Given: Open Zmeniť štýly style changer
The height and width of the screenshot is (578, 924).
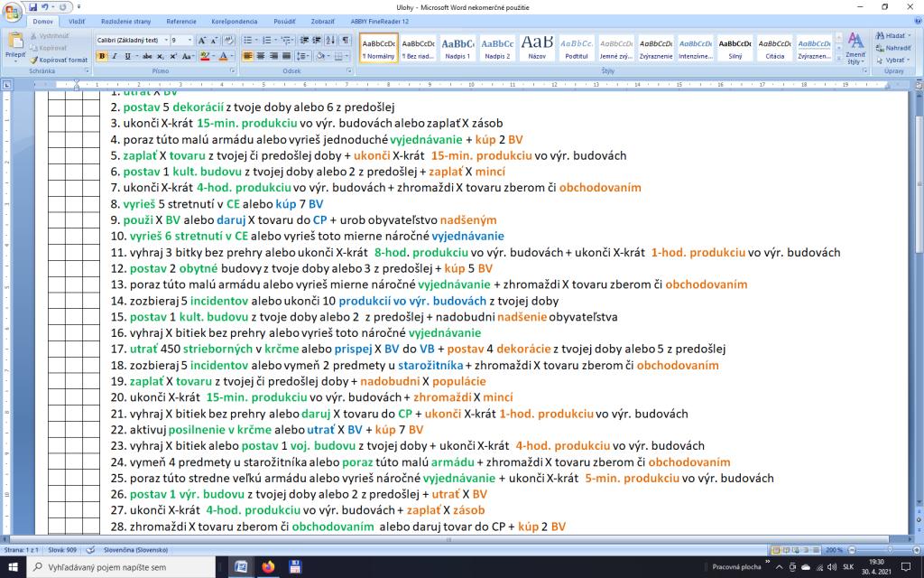Looking at the screenshot, I should point(855,48).
